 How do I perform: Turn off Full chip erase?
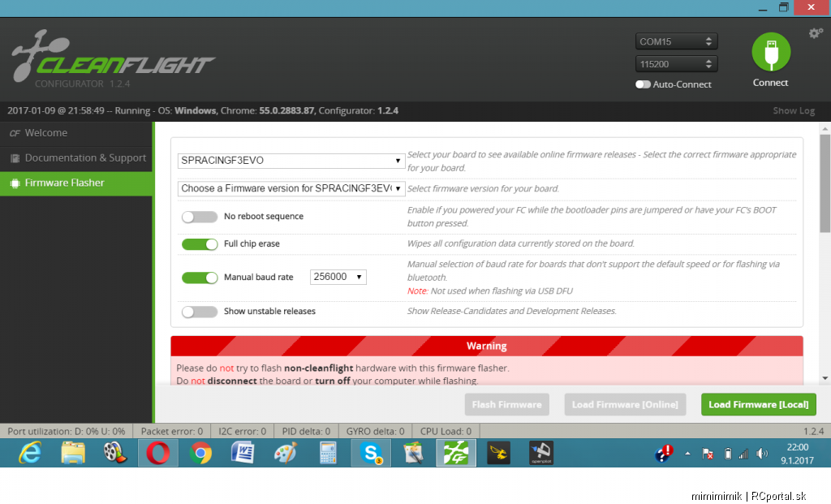tap(200, 244)
